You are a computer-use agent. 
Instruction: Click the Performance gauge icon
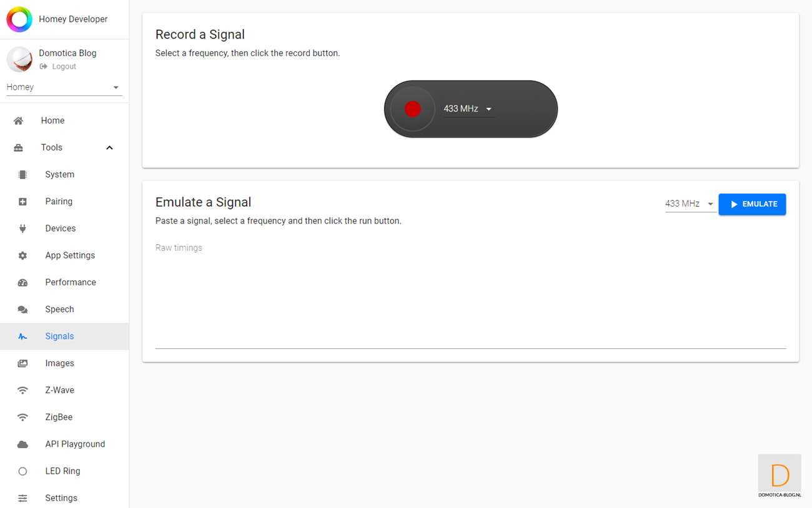pyautogui.click(x=22, y=282)
